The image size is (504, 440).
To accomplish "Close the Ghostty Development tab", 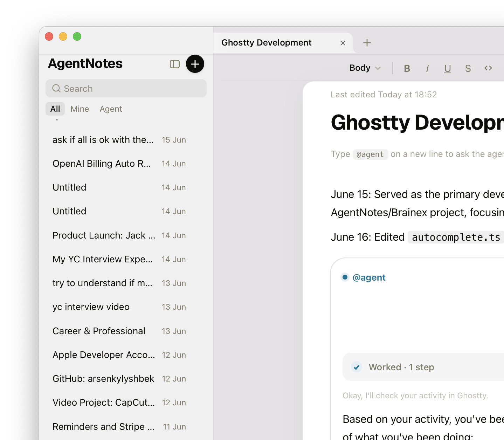I will pyautogui.click(x=343, y=43).
